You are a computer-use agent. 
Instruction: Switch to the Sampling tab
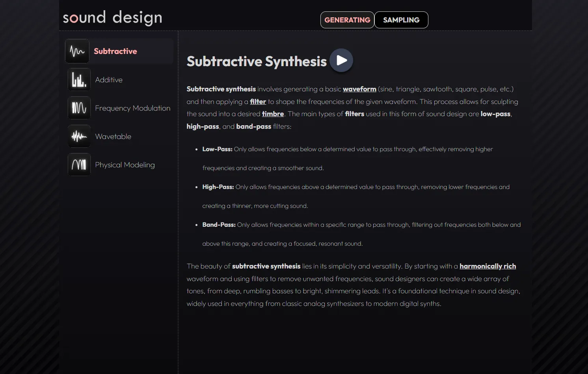pos(401,20)
